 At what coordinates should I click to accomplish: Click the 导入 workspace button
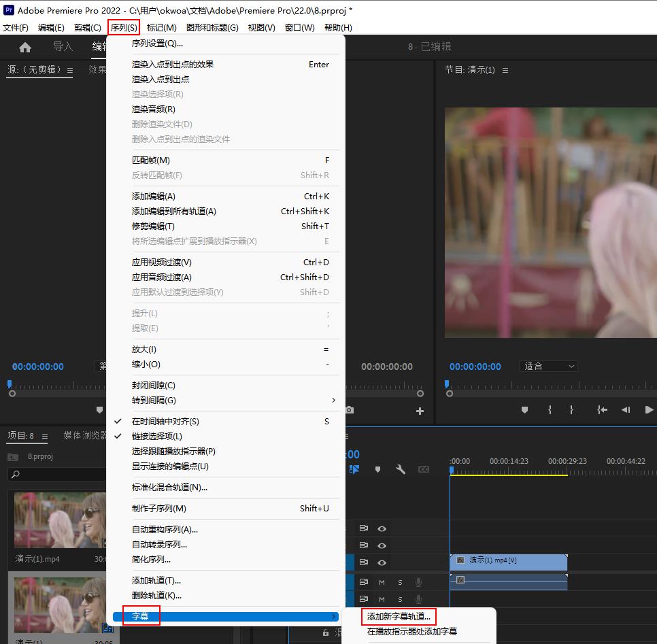coord(63,47)
